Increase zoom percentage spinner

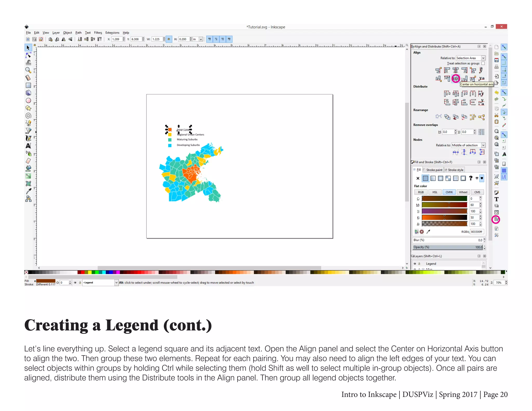coord(506,281)
